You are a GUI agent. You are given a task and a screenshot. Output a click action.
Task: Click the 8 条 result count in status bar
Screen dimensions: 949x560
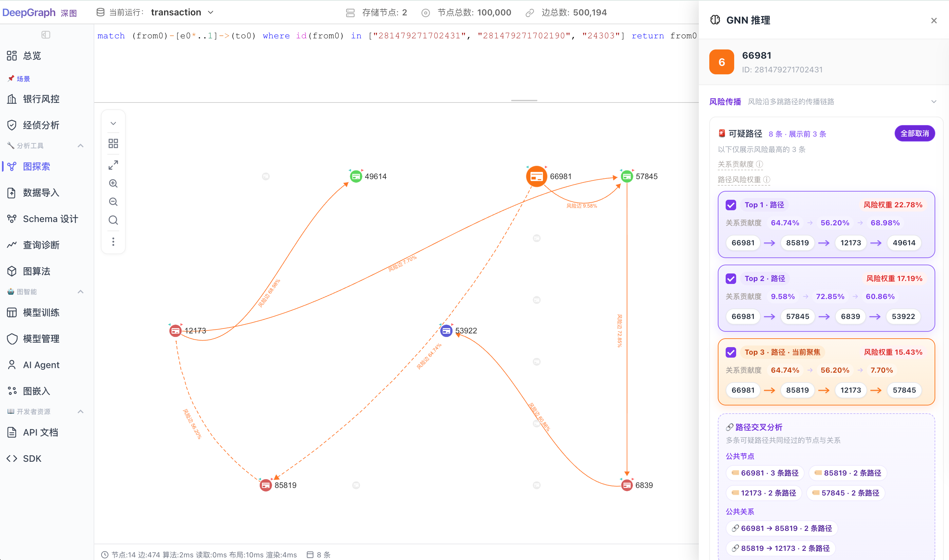pos(319,554)
